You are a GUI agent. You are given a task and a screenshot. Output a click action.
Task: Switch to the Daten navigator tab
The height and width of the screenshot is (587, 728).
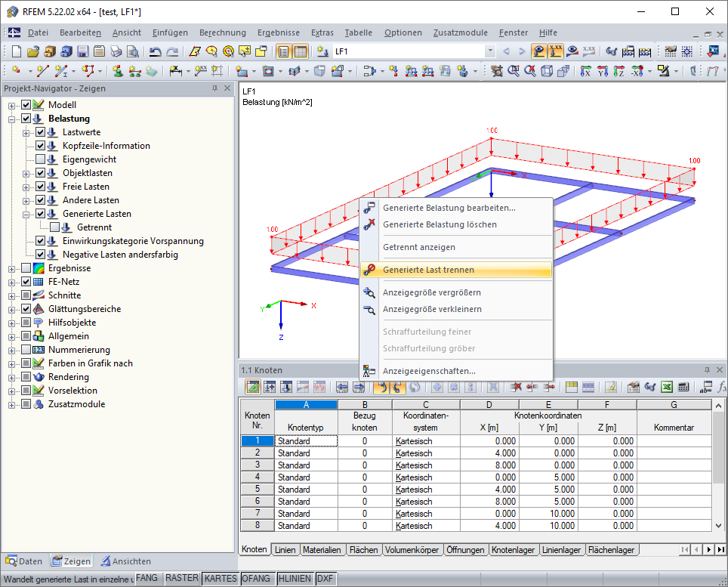point(24,561)
